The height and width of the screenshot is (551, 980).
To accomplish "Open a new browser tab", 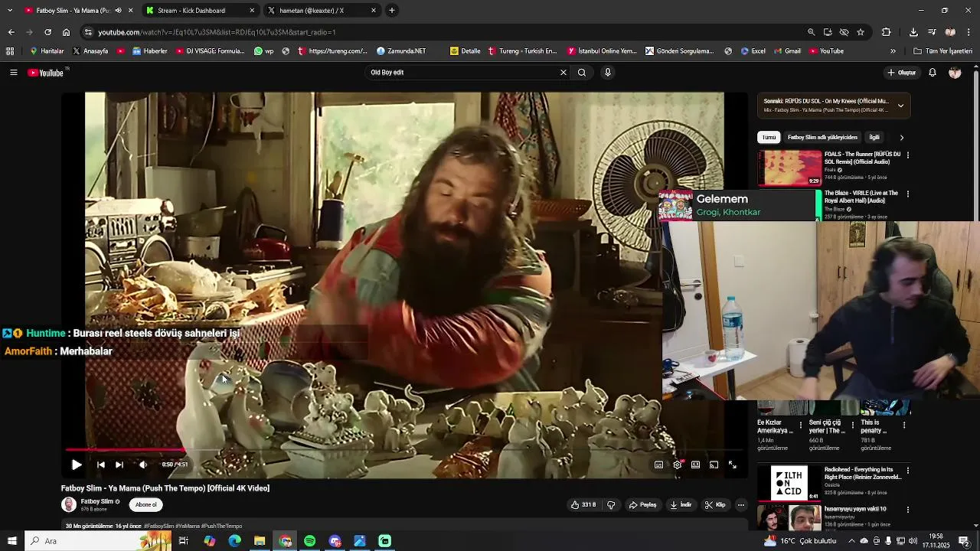I will click(x=392, y=11).
